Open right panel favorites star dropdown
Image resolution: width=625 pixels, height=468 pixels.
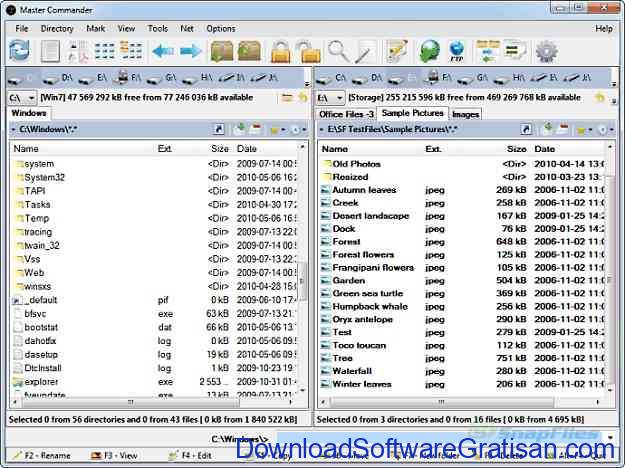pyautogui.click(x=584, y=130)
